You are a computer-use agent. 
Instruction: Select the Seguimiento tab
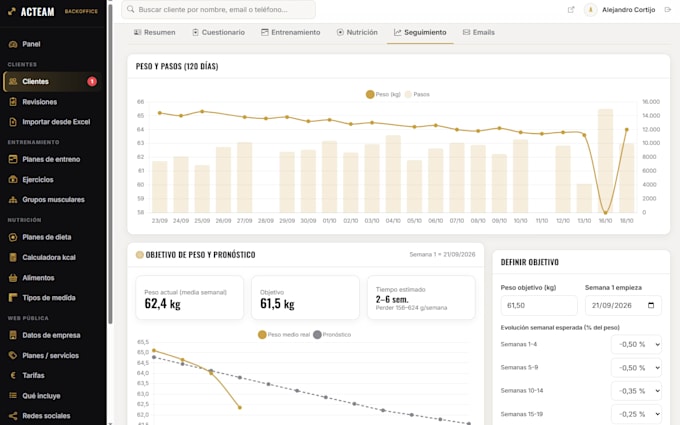tap(420, 33)
